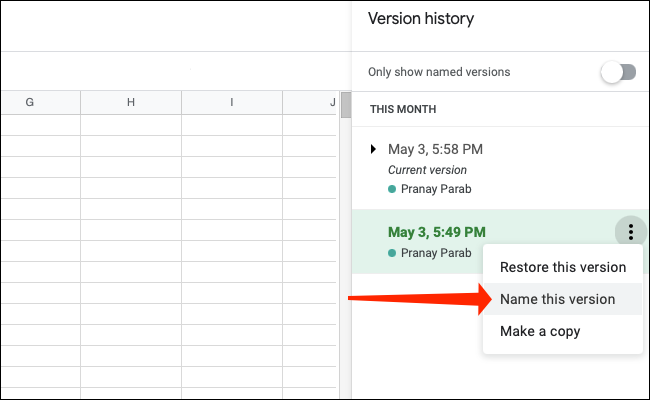The image size is (650, 400).
Task: Click the green dot beside Pranay Parab in current version
Action: click(392, 188)
